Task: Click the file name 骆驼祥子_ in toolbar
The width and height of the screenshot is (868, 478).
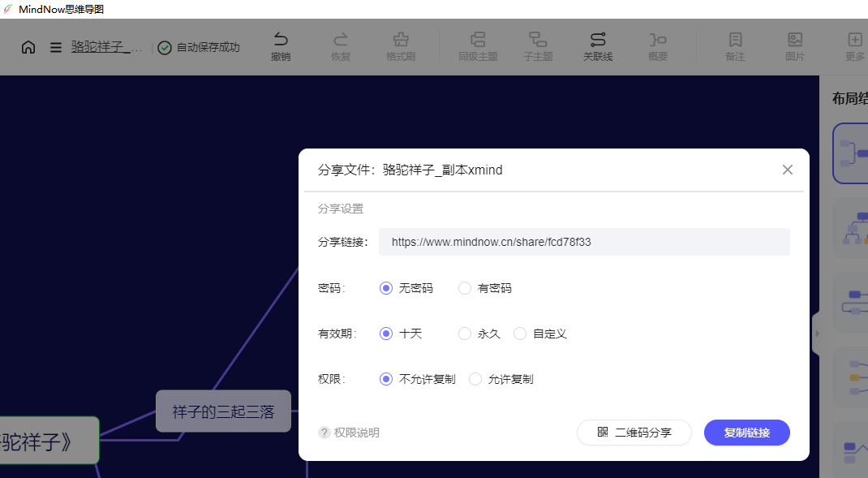Action: click(105, 47)
